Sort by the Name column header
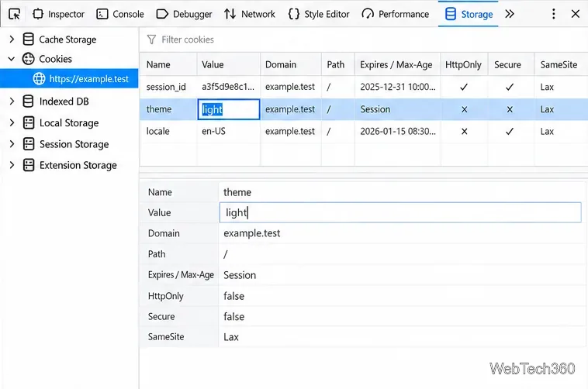Viewport: 588px width, 389px height. click(168, 64)
